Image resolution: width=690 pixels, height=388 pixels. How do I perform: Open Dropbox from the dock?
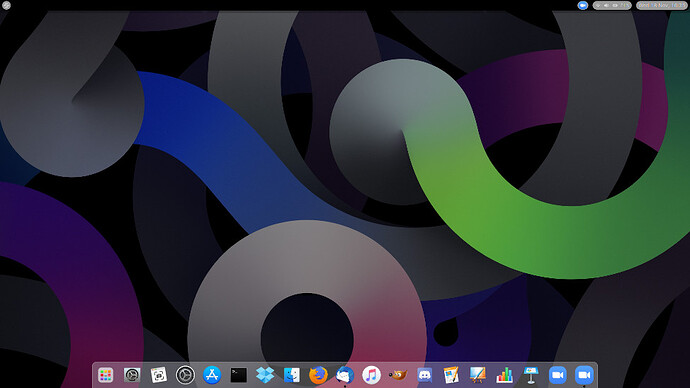tap(265, 375)
